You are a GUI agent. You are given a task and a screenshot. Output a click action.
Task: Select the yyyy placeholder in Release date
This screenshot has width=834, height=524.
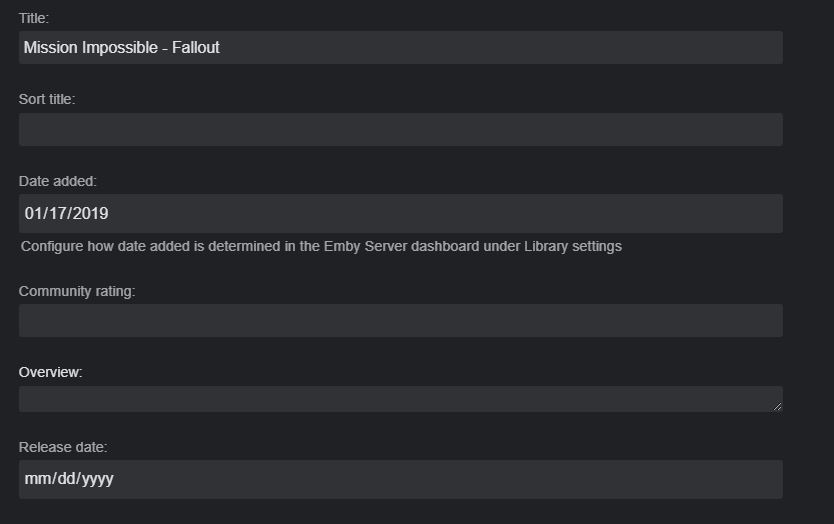[97, 479]
